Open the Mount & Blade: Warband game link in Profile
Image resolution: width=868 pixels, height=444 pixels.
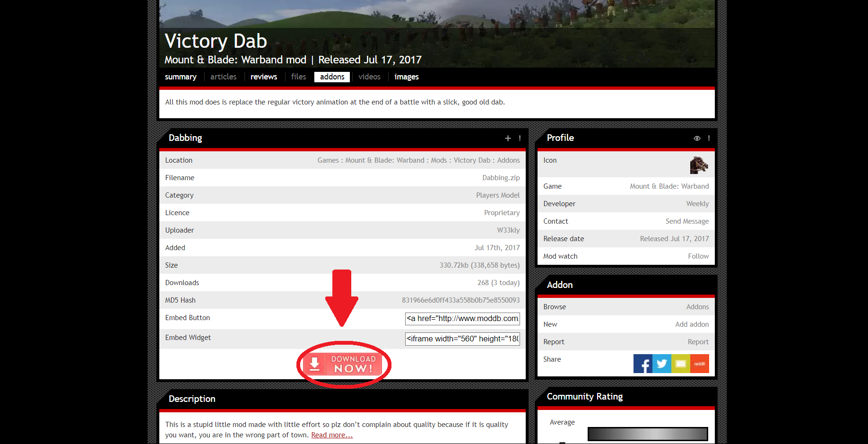(669, 186)
